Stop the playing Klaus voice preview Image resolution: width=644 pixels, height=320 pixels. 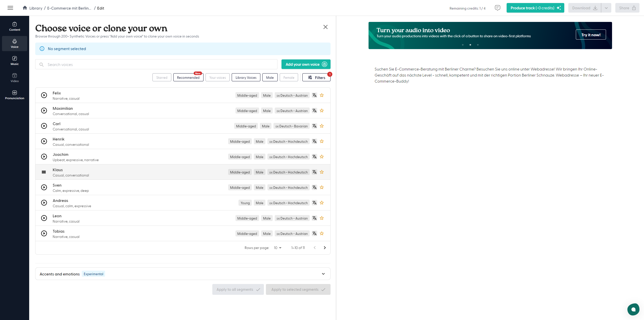[x=44, y=172]
